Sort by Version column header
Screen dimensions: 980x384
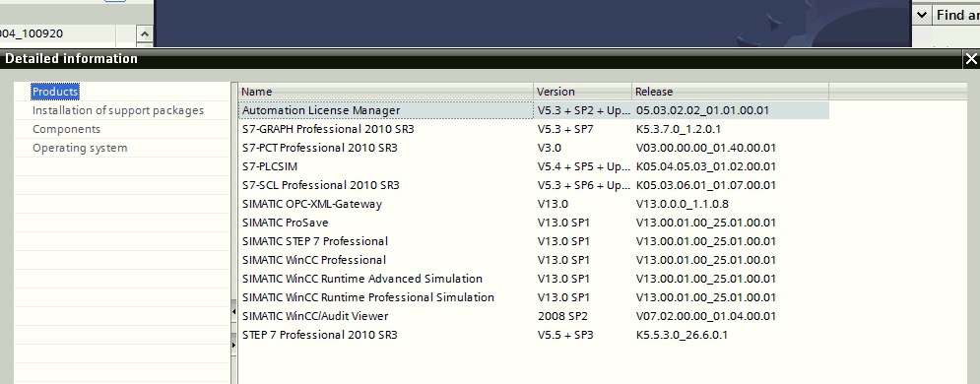[x=582, y=92]
